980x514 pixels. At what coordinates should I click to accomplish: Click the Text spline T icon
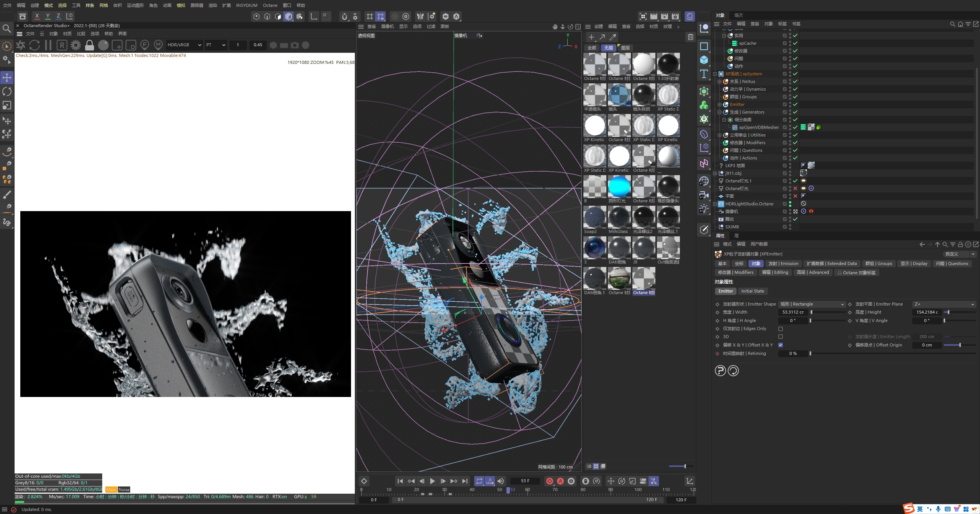(704, 74)
